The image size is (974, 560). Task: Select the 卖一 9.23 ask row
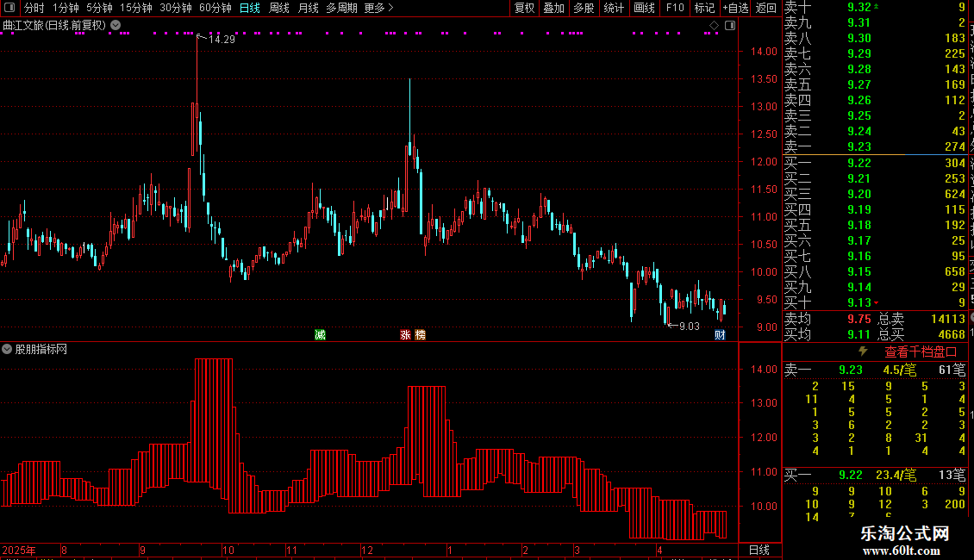tap(875, 146)
